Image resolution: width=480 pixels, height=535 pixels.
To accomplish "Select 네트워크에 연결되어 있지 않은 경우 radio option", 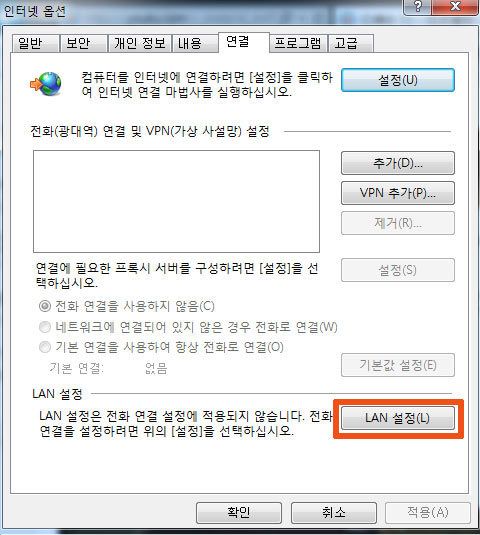I will coord(45,327).
